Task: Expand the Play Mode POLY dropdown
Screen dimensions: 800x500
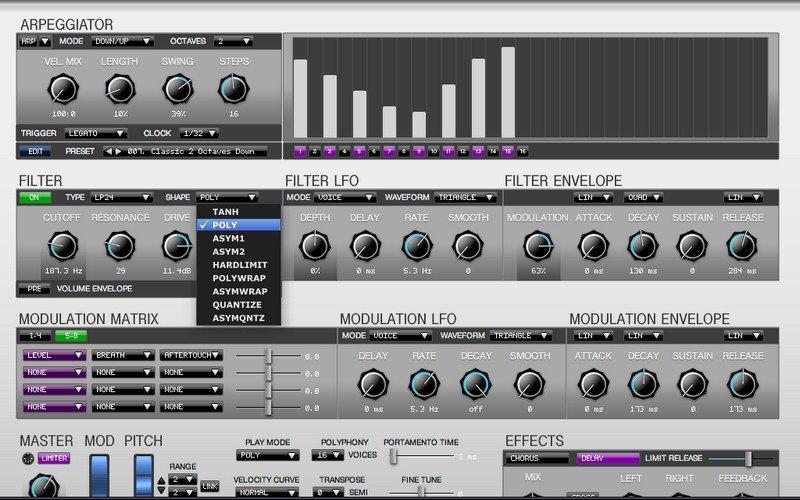Action: (267, 455)
